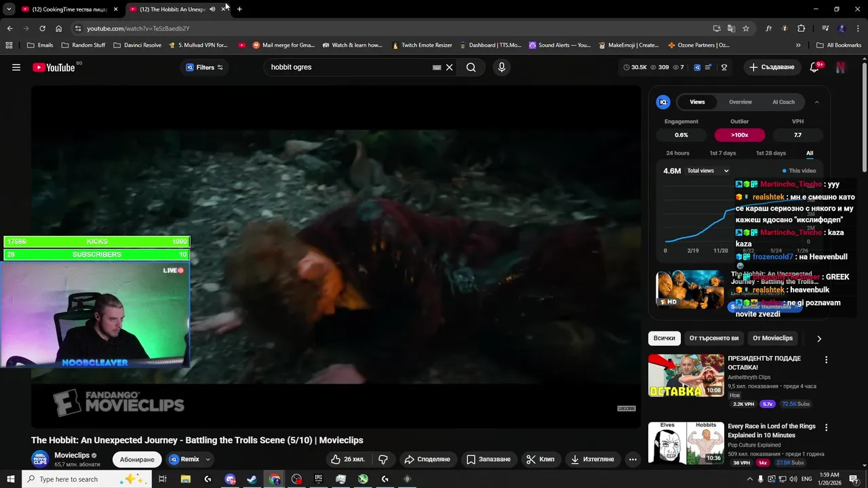Open the YouTube guide hamburger menu
868x488 pixels.
click(16, 67)
